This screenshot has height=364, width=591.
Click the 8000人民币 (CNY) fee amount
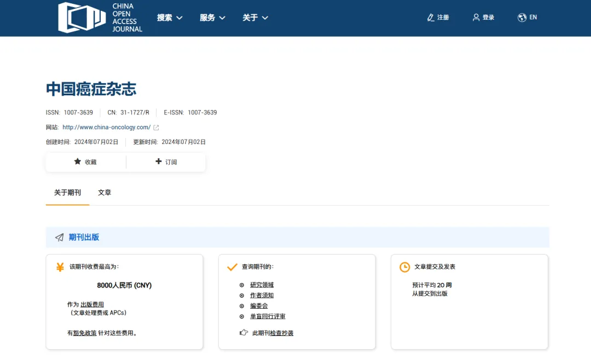[x=124, y=286]
